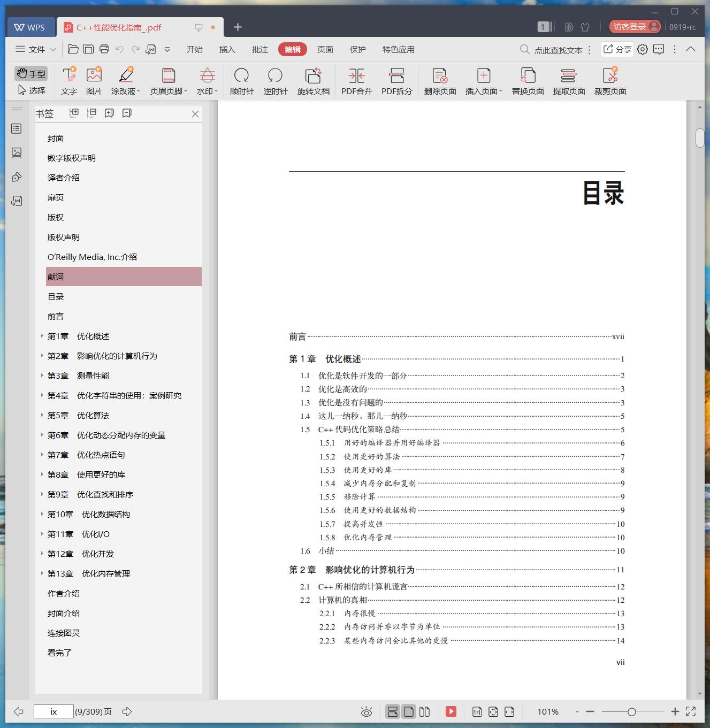This screenshot has height=728, width=710.
Task: Enable single page view mode
Action: pos(409,711)
